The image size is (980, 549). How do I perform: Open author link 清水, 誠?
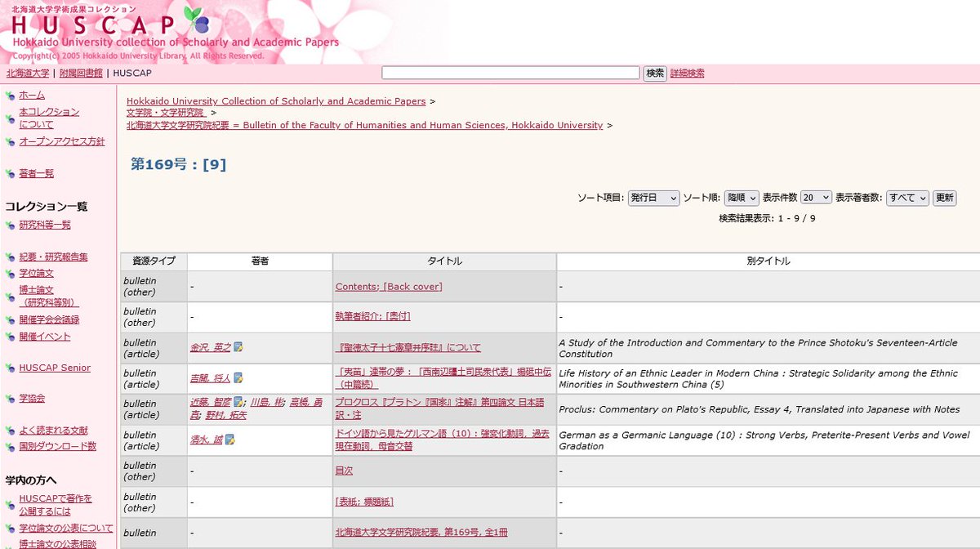click(207, 440)
